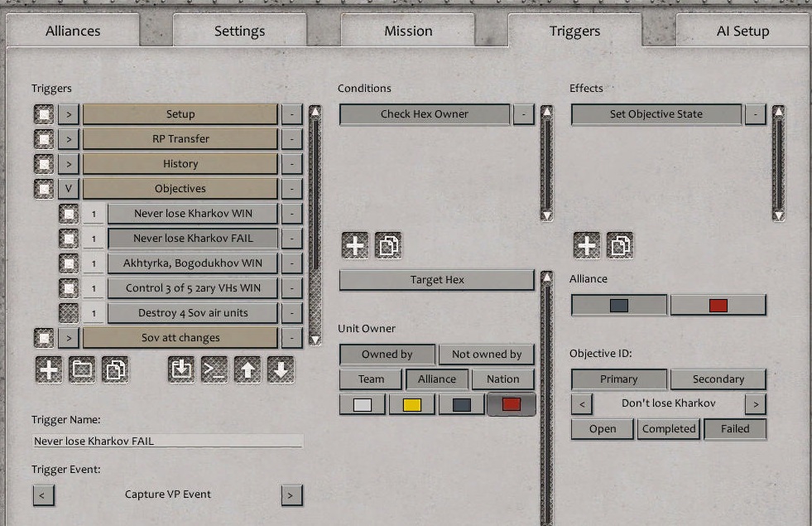
Task: Expand the History folder
Action: click(x=69, y=164)
